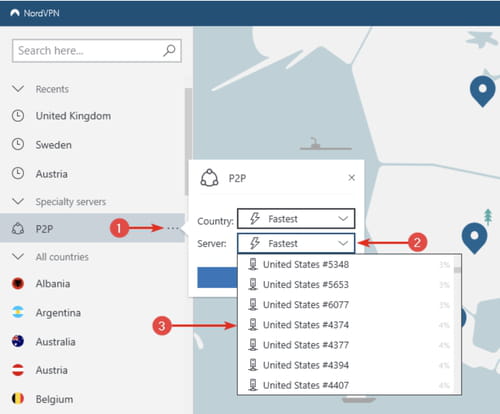Image resolution: width=500 pixels, height=414 pixels.
Task: Open the three-dot options for P2P
Action: (x=173, y=228)
